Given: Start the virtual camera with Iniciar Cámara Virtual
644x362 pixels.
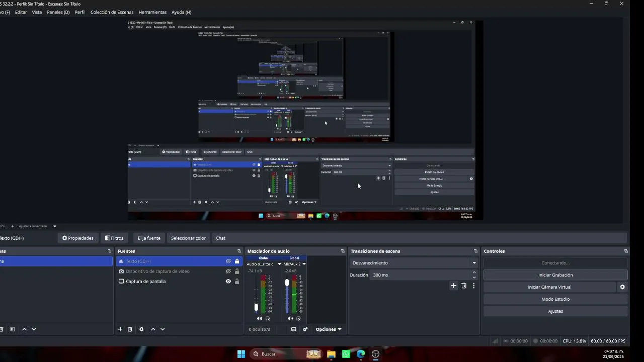Looking at the screenshot, I should 549,287.
